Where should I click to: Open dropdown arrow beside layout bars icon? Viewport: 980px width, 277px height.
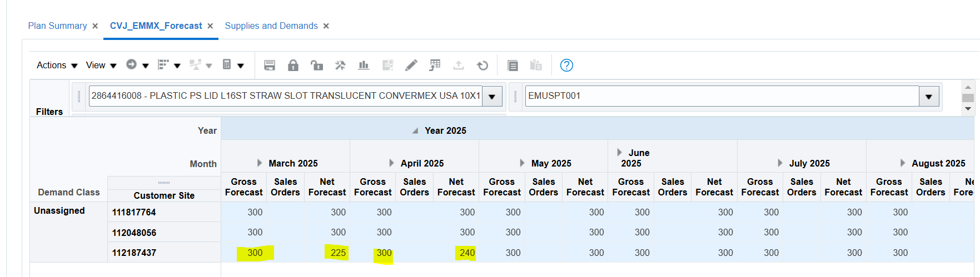tap(177, 66)
